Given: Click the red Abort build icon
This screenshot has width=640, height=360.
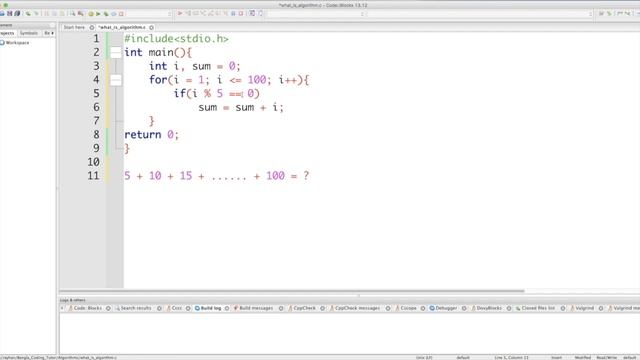Looking at the screenshot, I should click(x=121, y=13).
